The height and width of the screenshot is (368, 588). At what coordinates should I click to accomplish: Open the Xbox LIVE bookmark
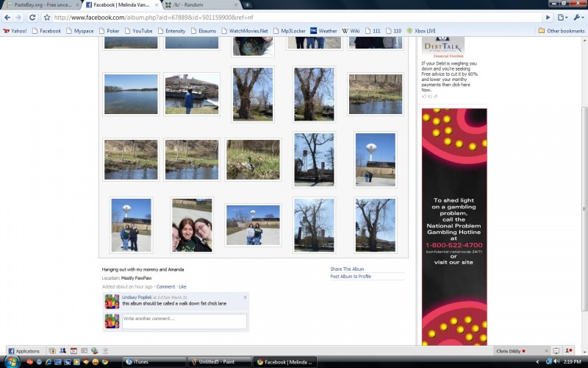[421, 31]
